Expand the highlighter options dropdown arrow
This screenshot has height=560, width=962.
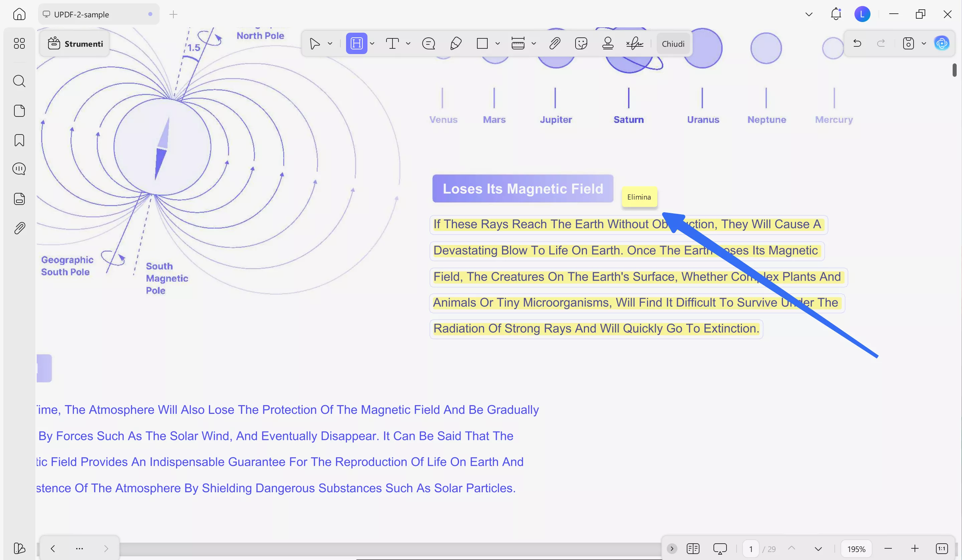point(372,43)
